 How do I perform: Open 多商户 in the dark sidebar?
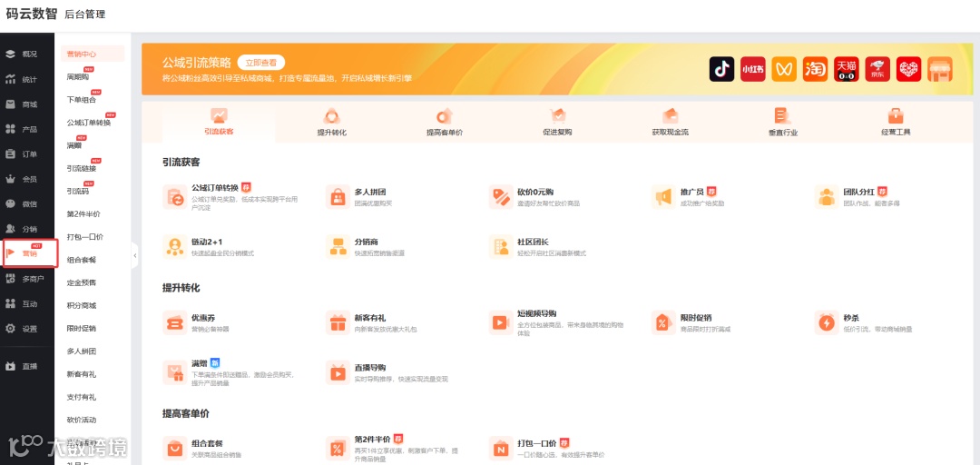[x=24, y=279]
